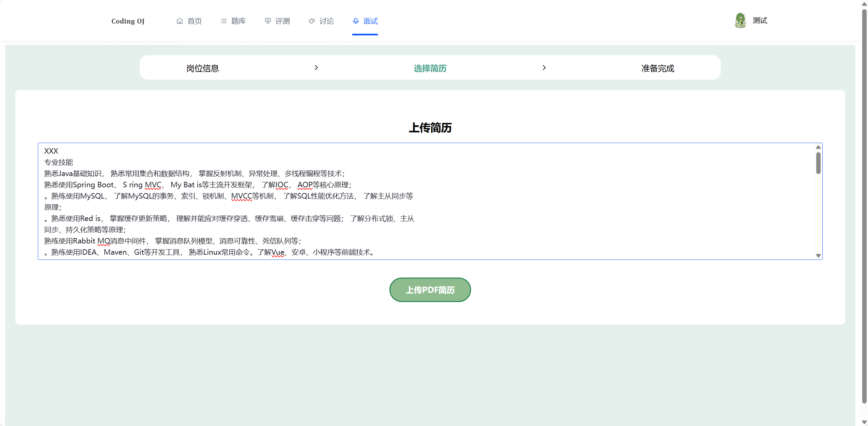Click the page scrollbar up arrow
Viewport: 868px width, 426px height.
pyautogui.click(x=864, y=4)
